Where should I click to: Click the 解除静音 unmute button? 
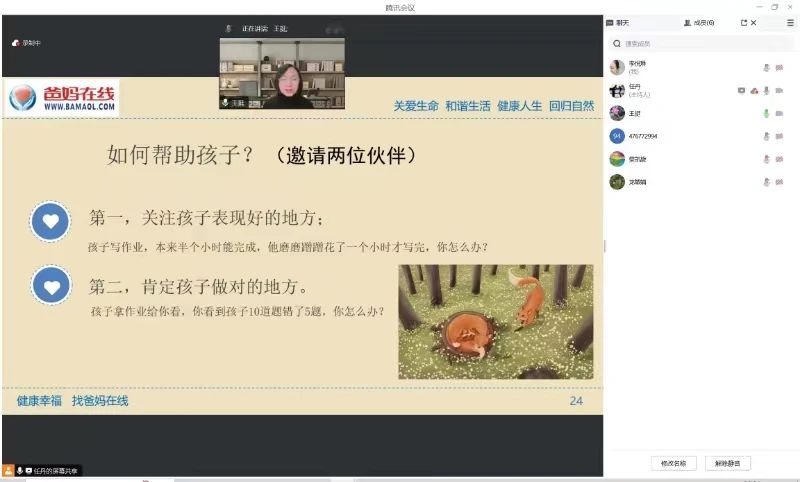click(x=727, y=463)
